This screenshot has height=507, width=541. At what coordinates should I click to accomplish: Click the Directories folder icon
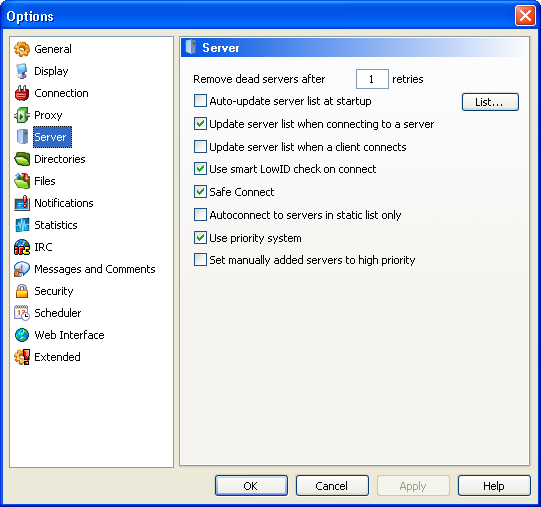pyautogui.click(x=22, y=159)
